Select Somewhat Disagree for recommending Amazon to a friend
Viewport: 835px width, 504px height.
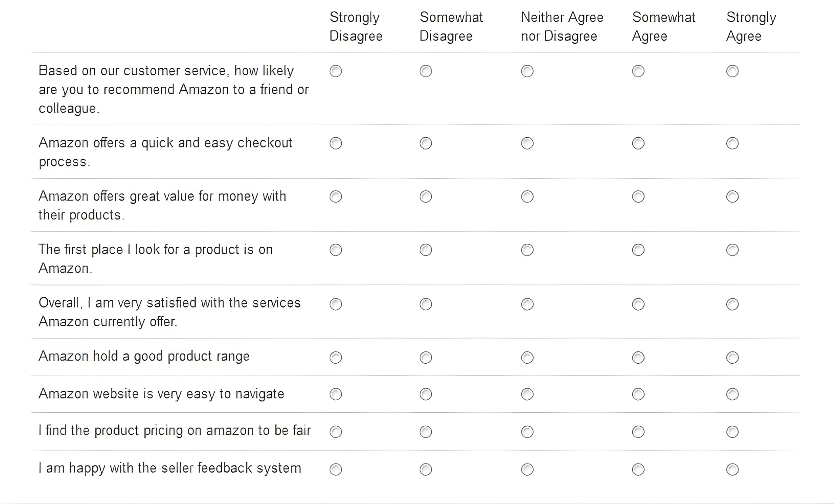tap(425, 71)
